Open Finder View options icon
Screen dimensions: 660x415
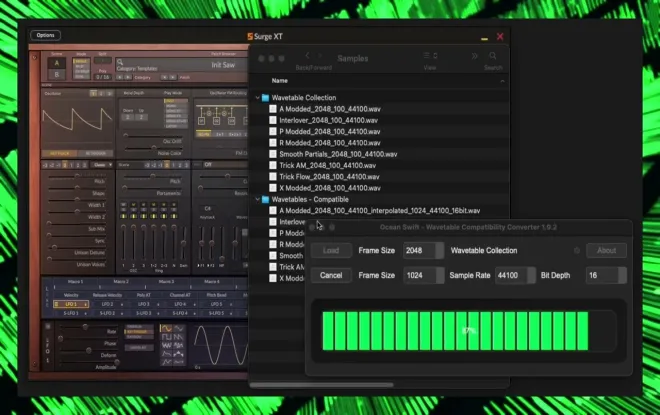tap(430, 56)
